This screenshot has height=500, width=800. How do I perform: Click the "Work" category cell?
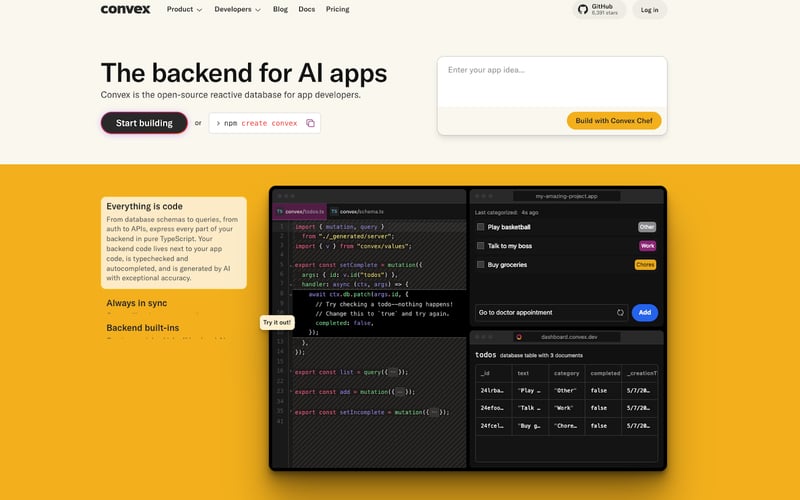[x=567, y=408]
